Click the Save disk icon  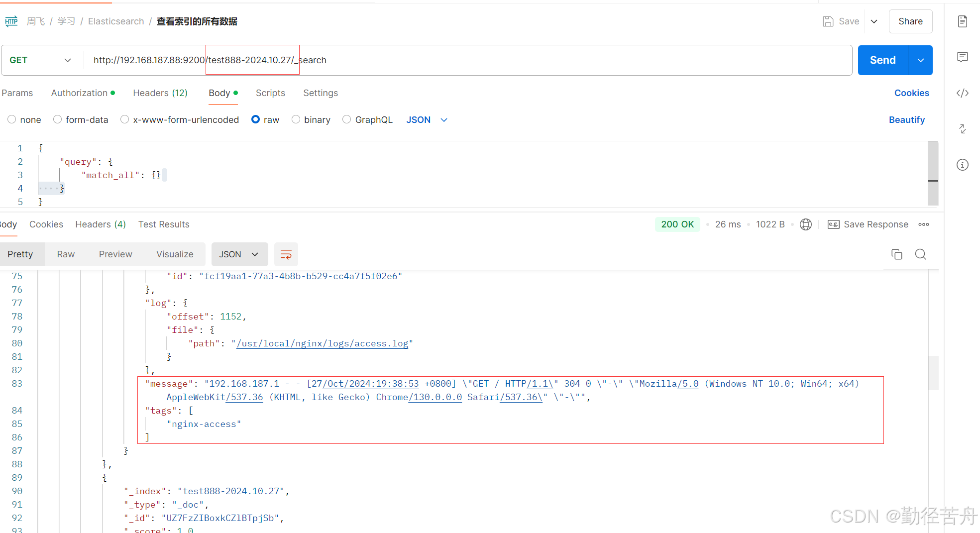828,21
